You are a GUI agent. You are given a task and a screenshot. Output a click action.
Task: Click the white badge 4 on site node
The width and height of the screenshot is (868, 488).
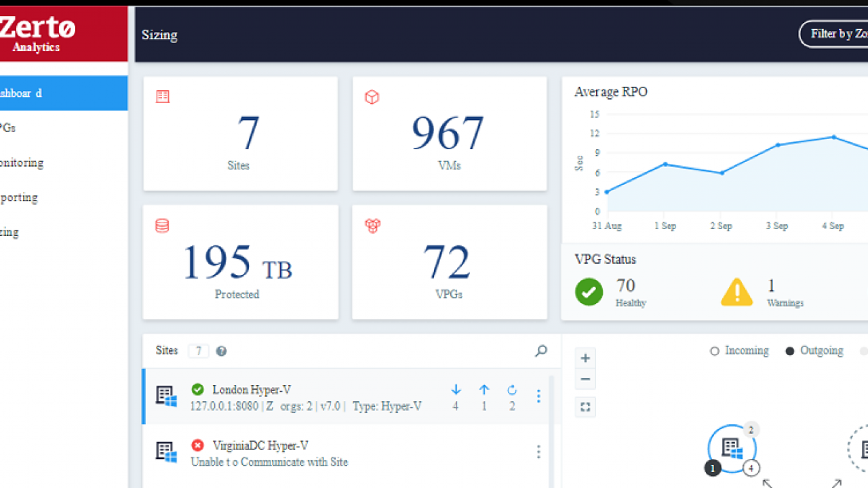point(751,468)
